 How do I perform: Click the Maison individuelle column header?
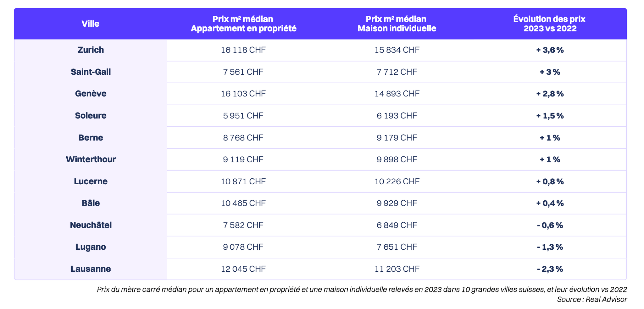(x=397, y=24)
